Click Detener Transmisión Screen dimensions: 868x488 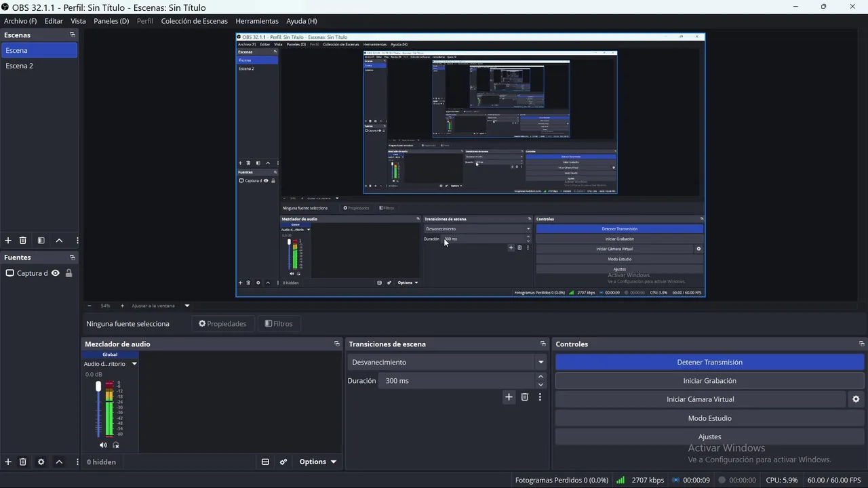coord(709,362)
